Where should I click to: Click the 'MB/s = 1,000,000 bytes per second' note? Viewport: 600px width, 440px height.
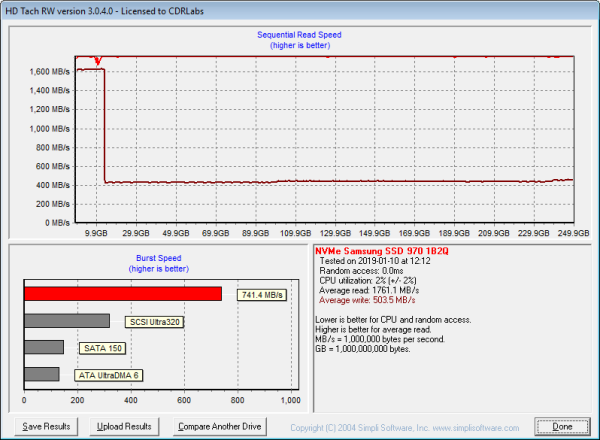[x=380, y=339]
